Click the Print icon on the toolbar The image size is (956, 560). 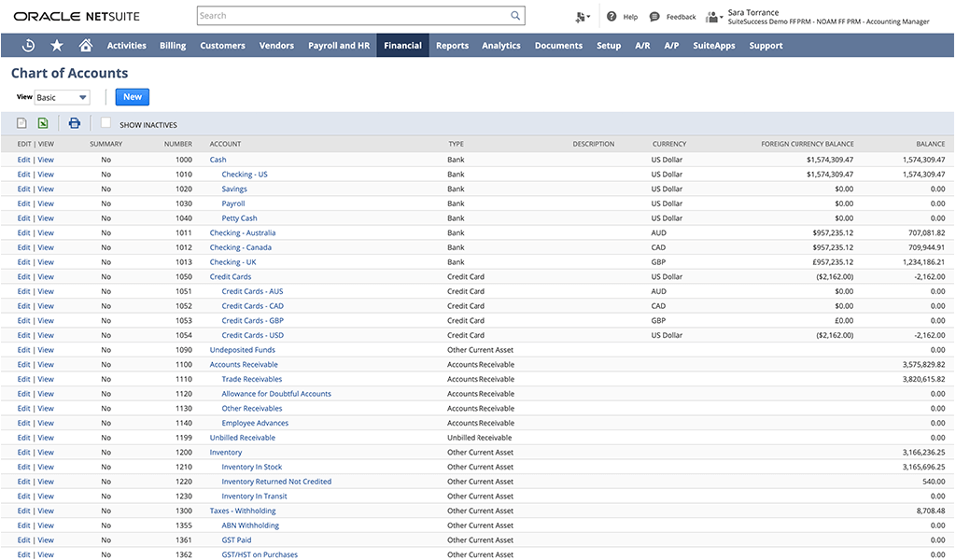click(x=74, y=122)
